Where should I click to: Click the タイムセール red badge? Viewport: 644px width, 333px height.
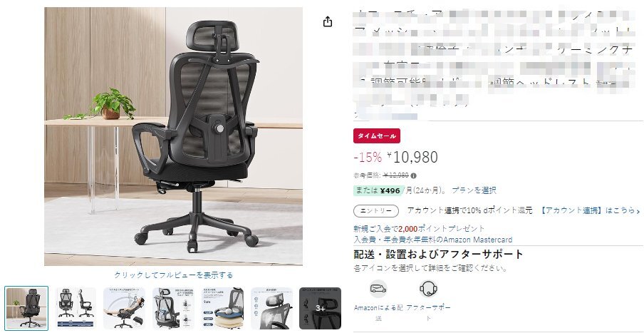377,136
